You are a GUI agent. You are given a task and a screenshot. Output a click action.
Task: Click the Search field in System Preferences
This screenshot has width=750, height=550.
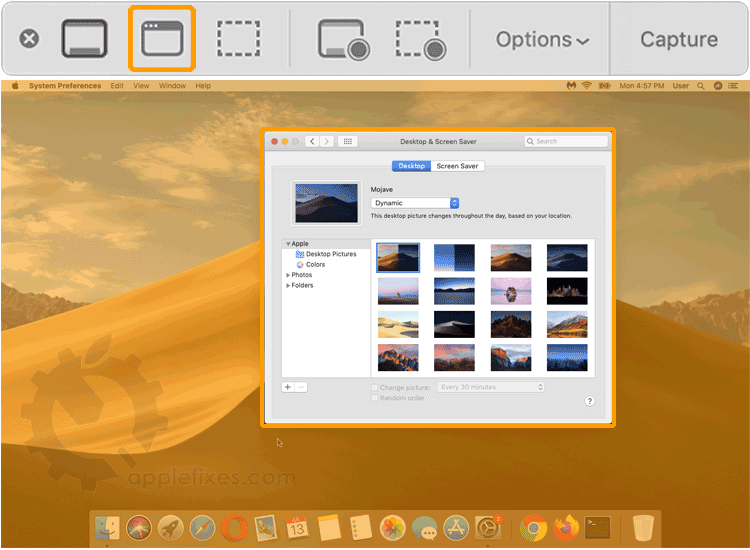coord(566,142)
